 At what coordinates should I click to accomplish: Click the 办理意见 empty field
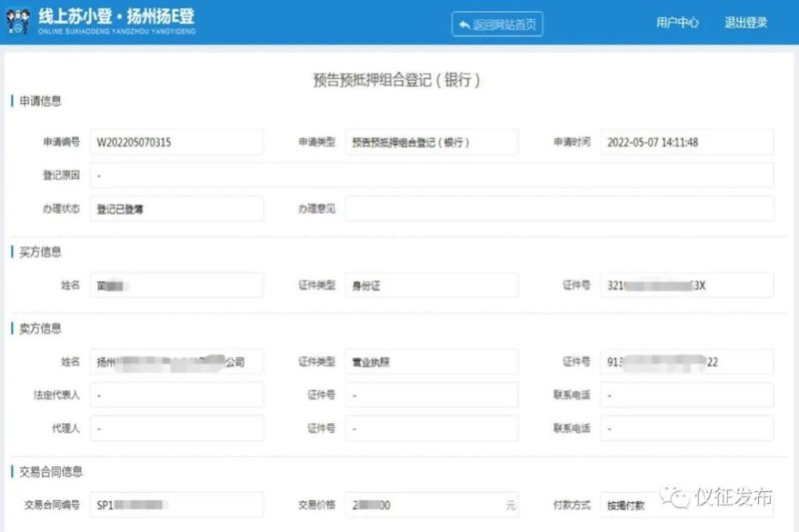click(559, 209)
